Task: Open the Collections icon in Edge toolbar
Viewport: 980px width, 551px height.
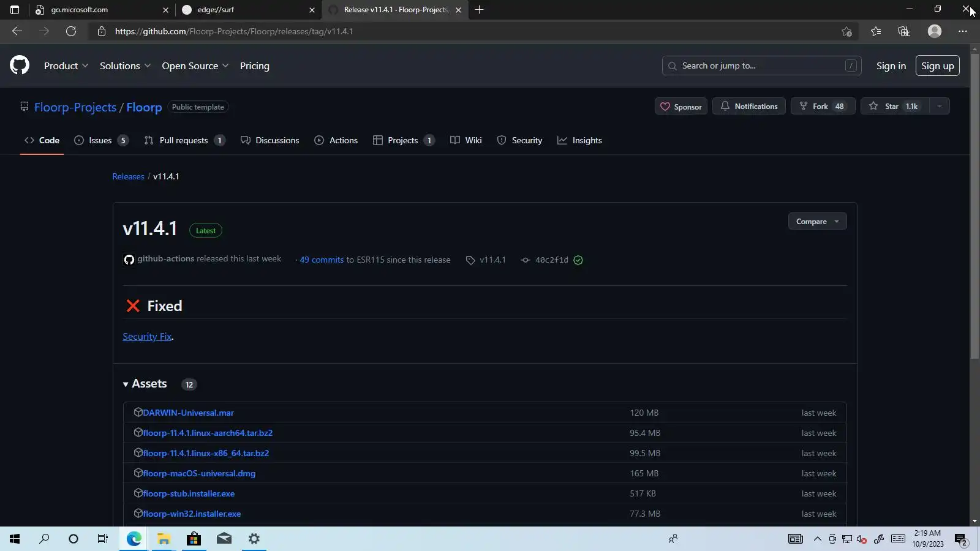Action: pyautogui.click(x=904, y=31)
